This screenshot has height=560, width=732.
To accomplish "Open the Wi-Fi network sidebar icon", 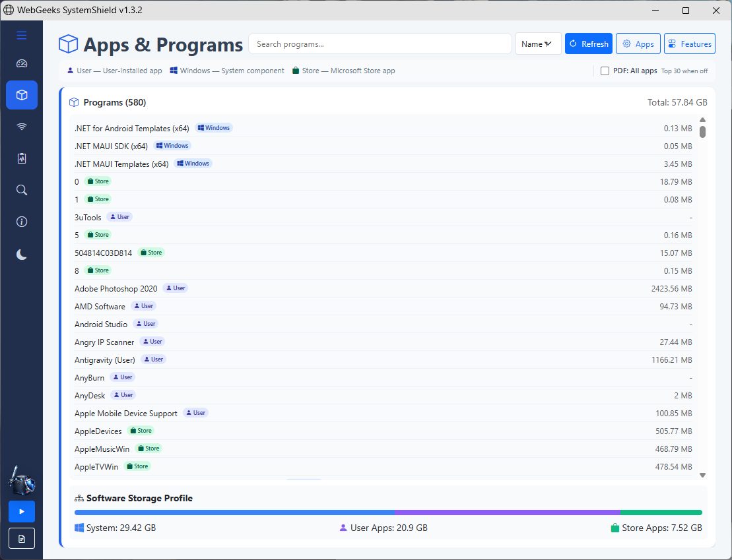I will coord(22,127).
